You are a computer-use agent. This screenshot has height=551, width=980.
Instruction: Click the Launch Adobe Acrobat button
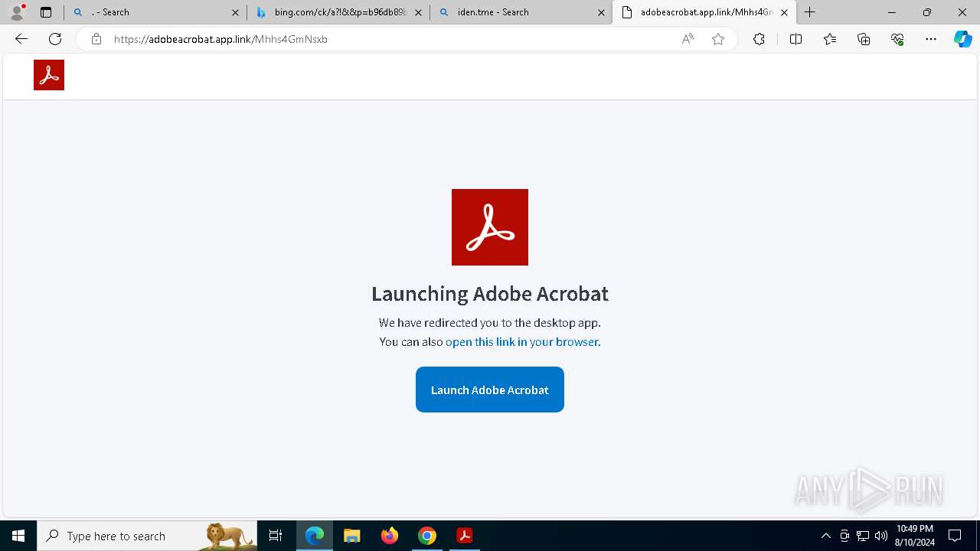490,390
